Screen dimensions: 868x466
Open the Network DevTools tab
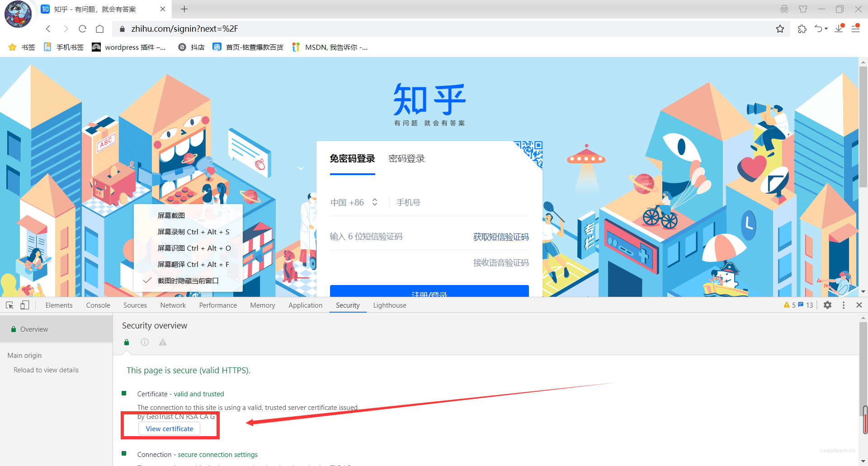tap(173, 305)
